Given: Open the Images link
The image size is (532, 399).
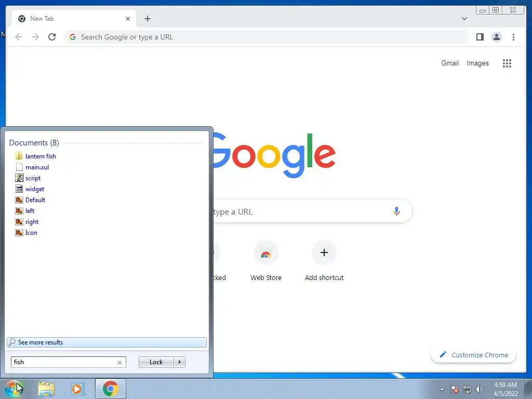Looking at the screenshot, I should pyautogui.click(x=477, y=63).
